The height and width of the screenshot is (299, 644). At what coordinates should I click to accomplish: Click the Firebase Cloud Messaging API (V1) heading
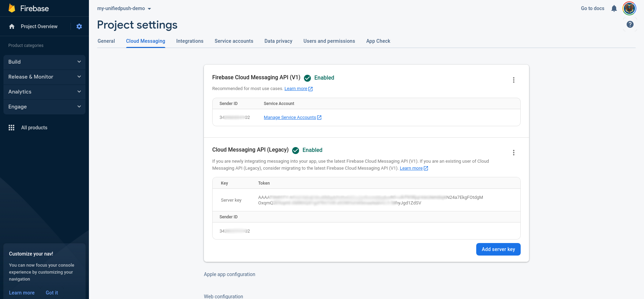tap(256, 78)
